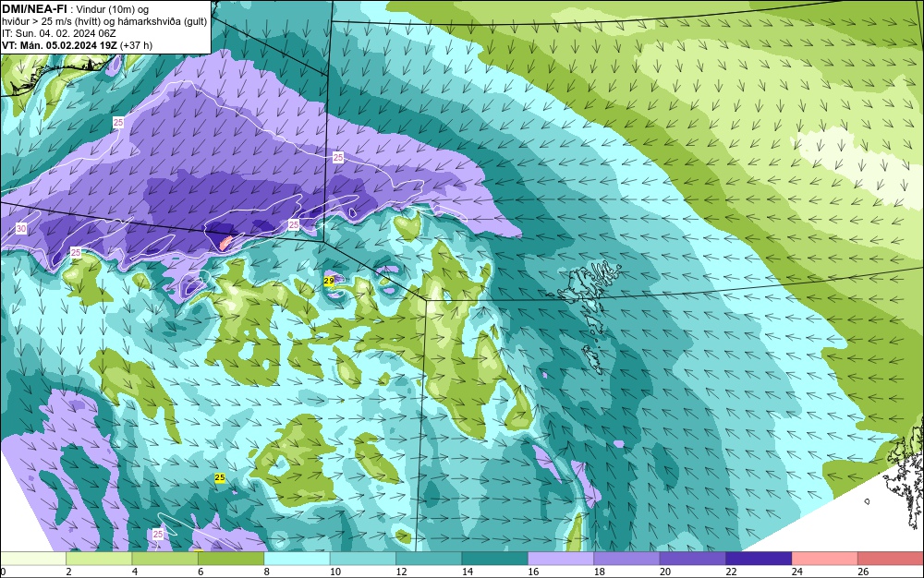Click the "30" gust contour label
924x578 pixels.
(21, 228)
